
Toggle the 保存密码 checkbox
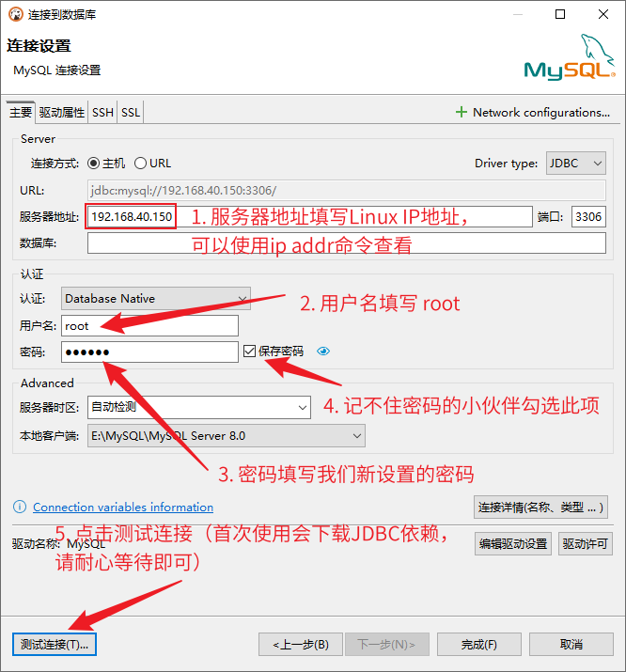pos(249,352)
